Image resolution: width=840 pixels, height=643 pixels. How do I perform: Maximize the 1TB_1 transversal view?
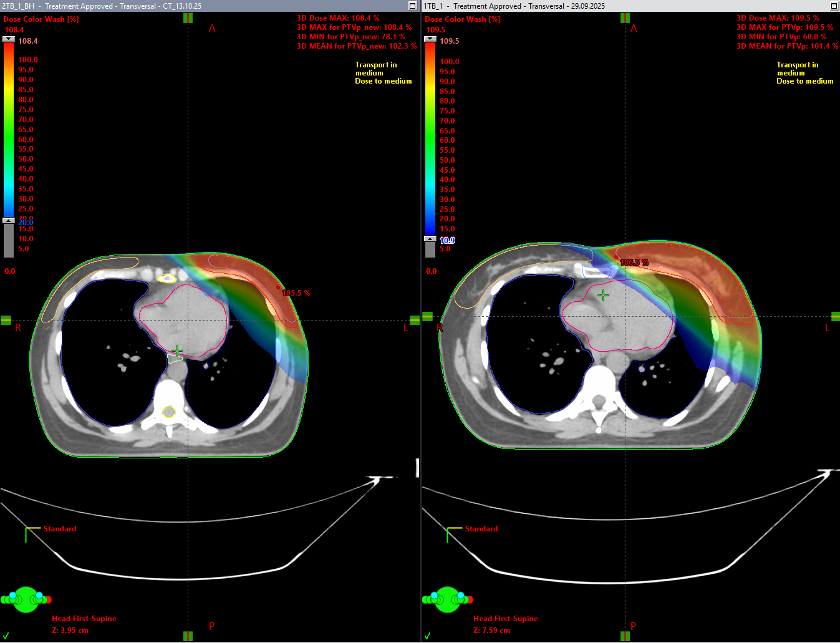coord(834,6)
